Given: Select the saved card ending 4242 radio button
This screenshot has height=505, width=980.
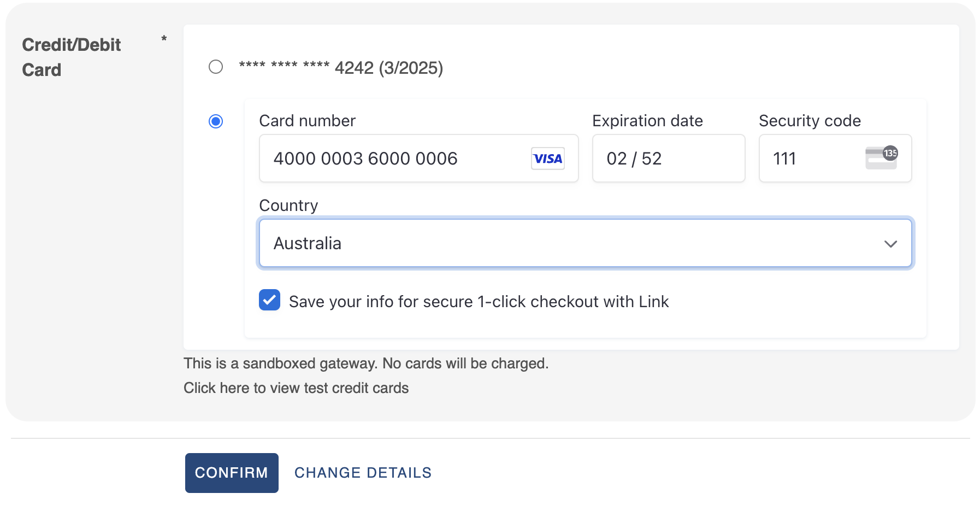Looking at the screenshot, I should click(x=216, y=67).
